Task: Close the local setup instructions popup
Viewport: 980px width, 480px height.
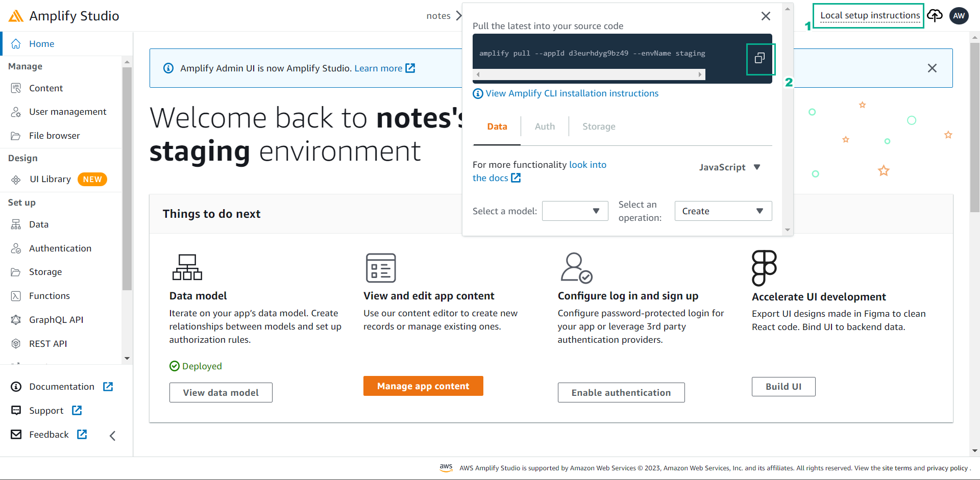Action: 766,16
